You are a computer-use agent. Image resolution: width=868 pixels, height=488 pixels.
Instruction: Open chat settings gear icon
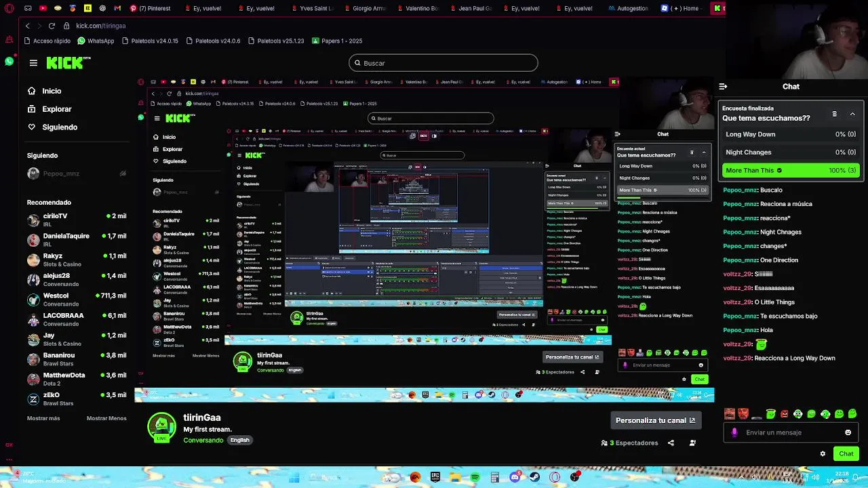click(x=823, y=454)
